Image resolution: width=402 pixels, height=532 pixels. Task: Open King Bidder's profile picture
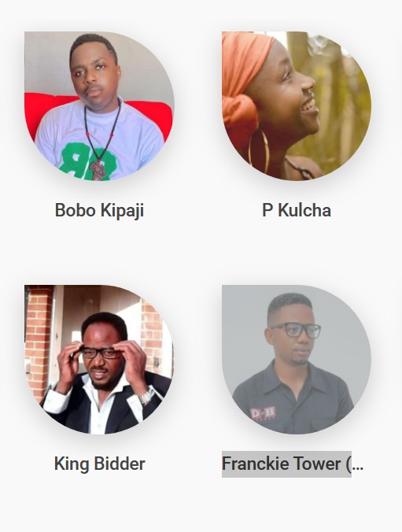[99, 360]
